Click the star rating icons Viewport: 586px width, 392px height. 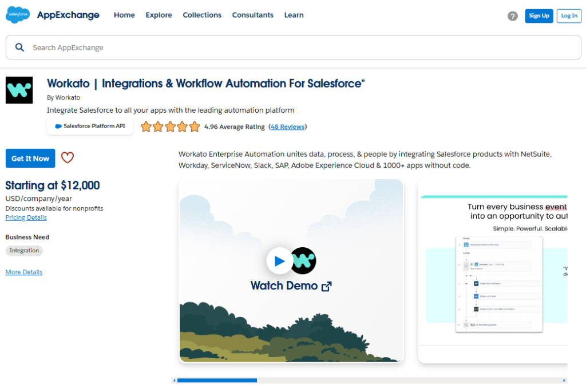170,126
